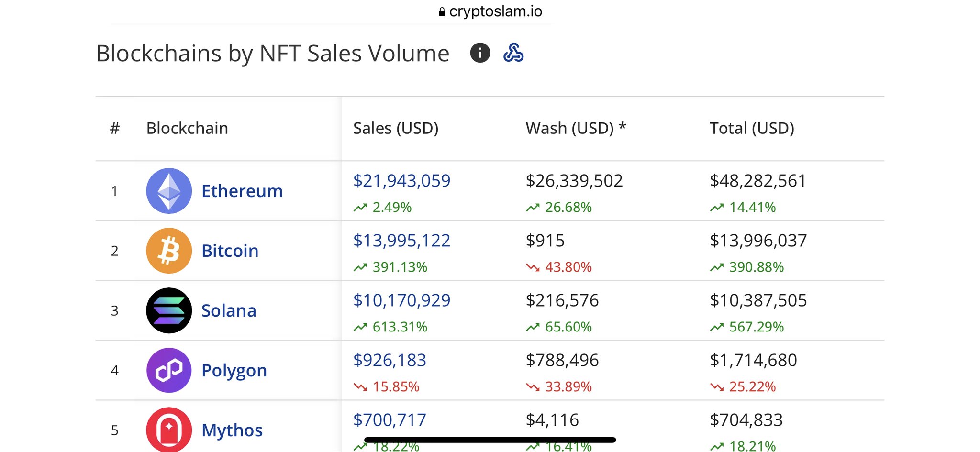Open the Polygon blockchain link

point(234,371)
